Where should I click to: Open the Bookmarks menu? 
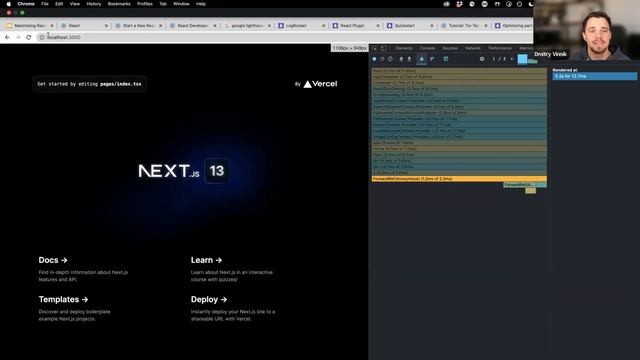coord(119,4)
